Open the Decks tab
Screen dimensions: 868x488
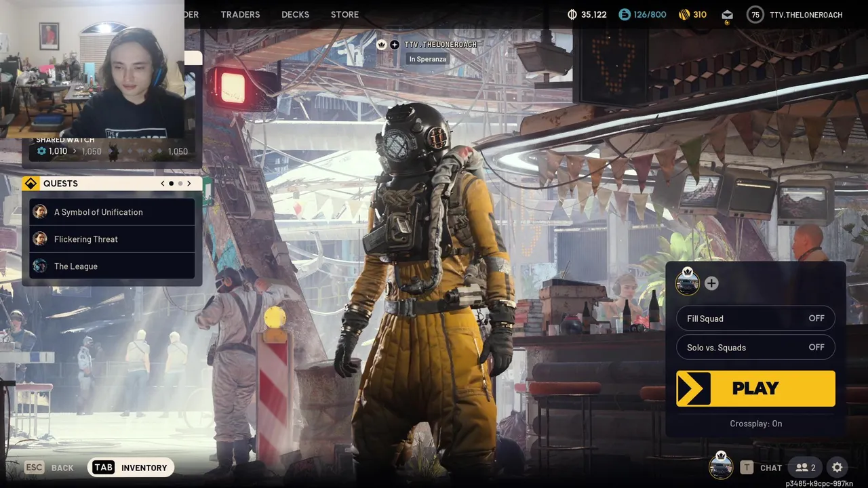coord(295,14)
